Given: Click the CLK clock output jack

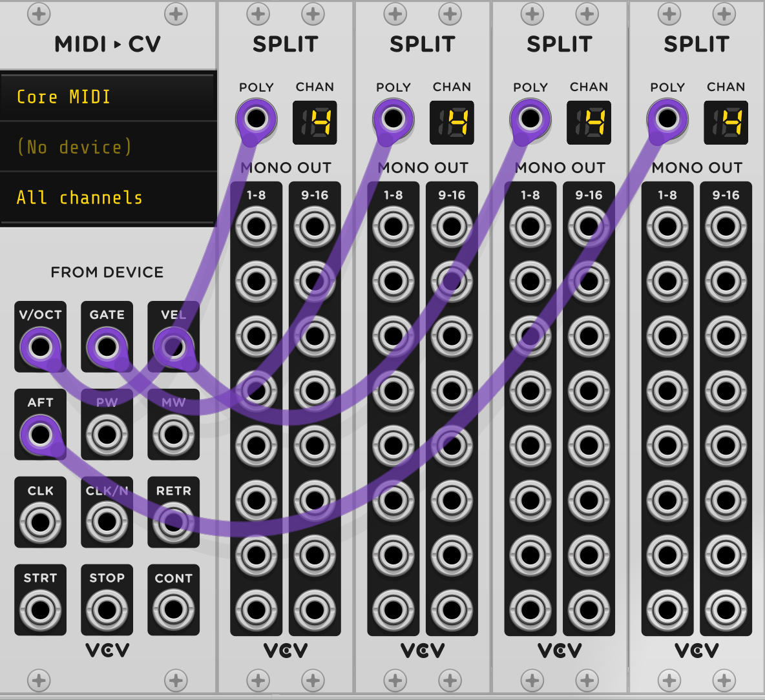Looking at the screenshot, I should tap(40, 521).
